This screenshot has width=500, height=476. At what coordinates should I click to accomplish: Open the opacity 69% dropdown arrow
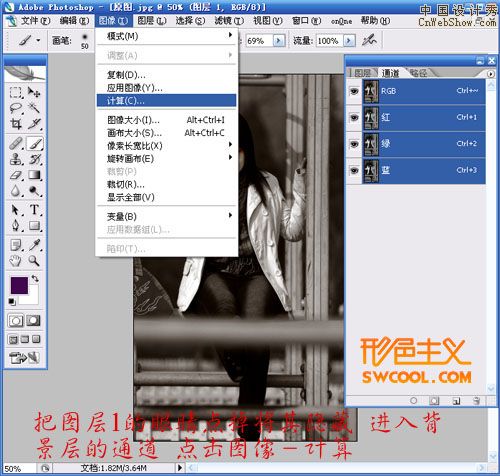tap(278, 41)
